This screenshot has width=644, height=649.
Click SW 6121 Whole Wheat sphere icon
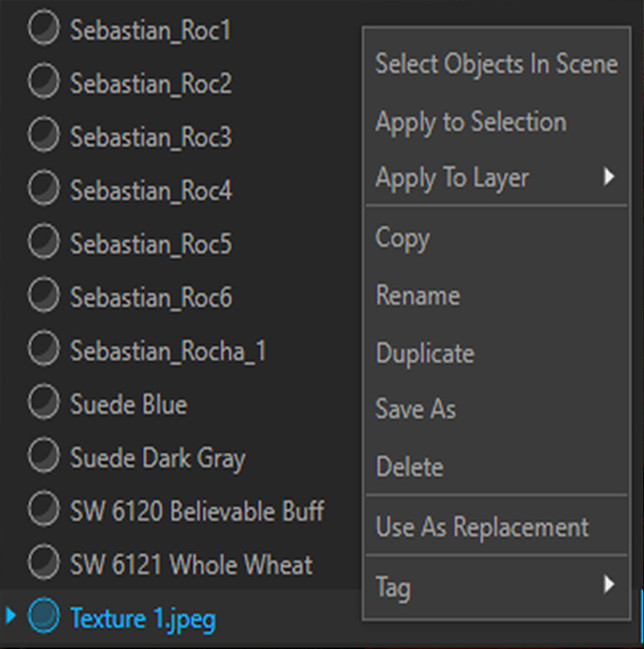pyautogui.click(x=43, y=563)
